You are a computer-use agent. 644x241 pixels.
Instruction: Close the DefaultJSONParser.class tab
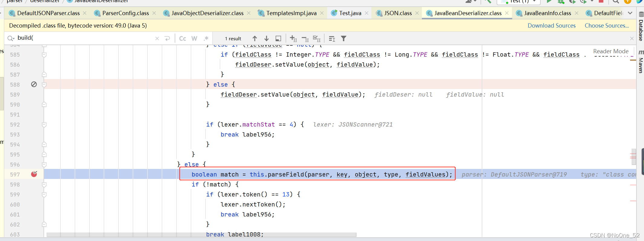(85, 13)
